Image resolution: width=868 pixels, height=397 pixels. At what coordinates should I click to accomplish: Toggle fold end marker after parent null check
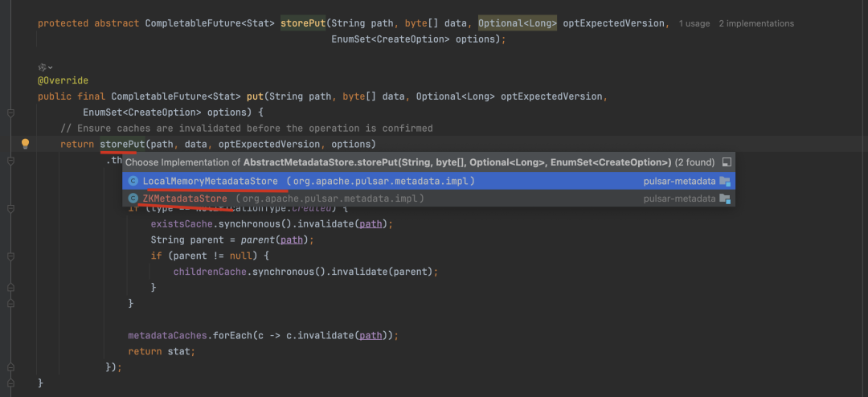click(x=10, y=288)
